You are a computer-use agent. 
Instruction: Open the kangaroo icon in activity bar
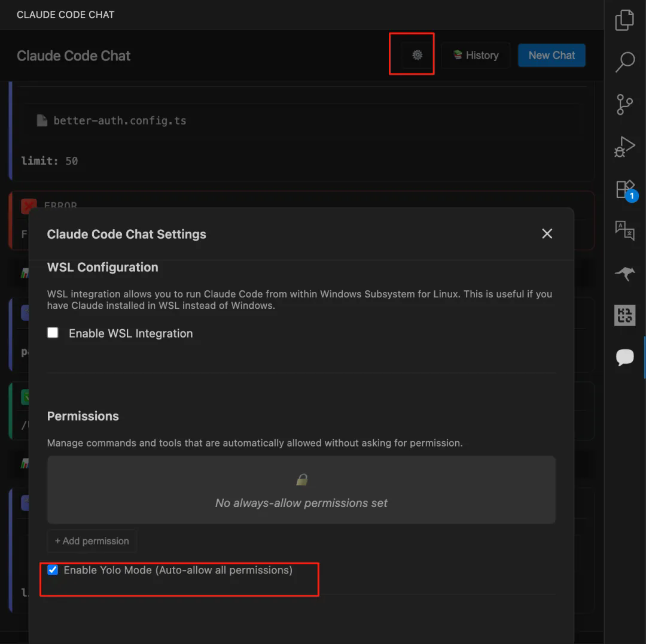pyautogui.click(x=624, y=273)
